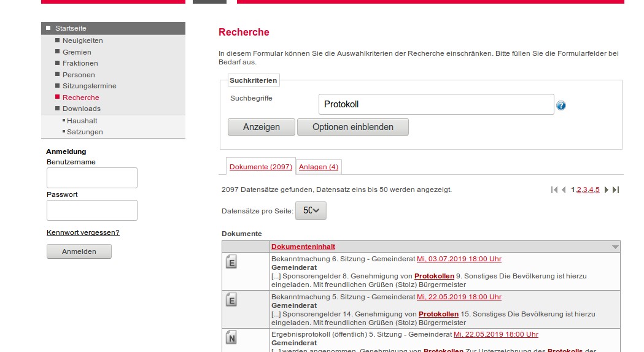Click into the Passwort field
The image size is (644, 352).
pyautogui.click(x=92, y=210)
